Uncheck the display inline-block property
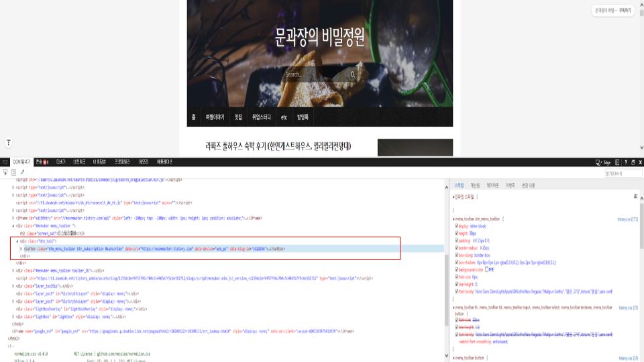 456,226
